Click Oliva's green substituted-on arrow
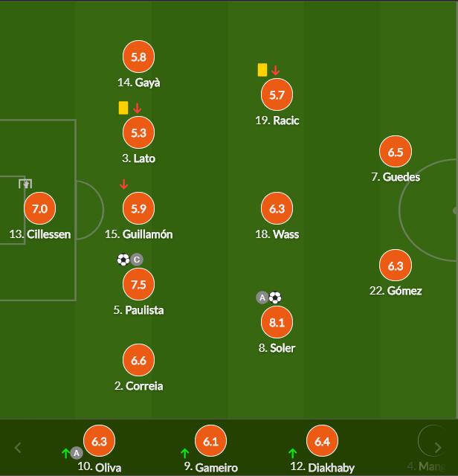The image size is (458, 476). (x=65, y=453)
